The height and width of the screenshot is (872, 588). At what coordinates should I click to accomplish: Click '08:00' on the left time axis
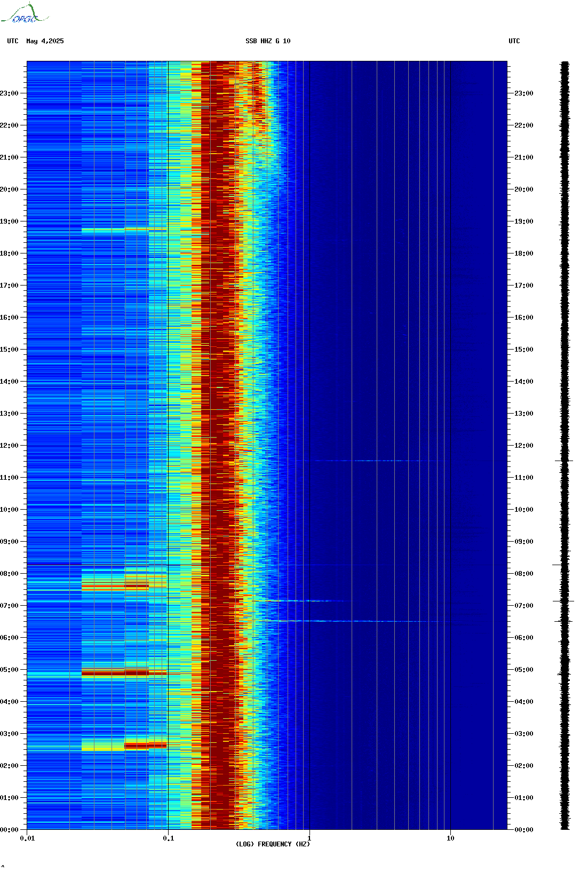[9, 574]
